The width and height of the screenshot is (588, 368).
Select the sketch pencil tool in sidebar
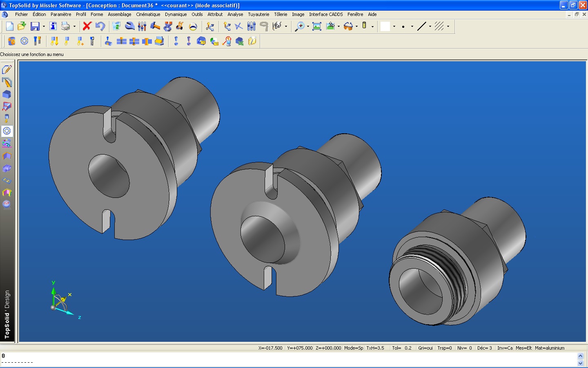[7, 70]
